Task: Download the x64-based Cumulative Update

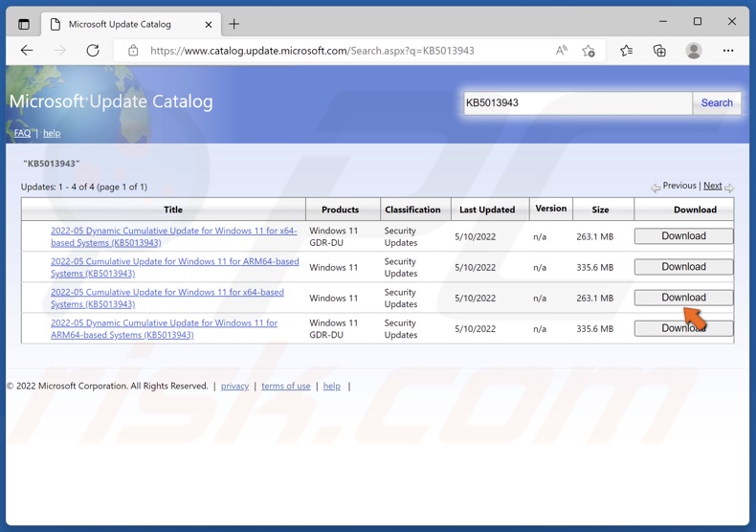Action: click(683, 298)
